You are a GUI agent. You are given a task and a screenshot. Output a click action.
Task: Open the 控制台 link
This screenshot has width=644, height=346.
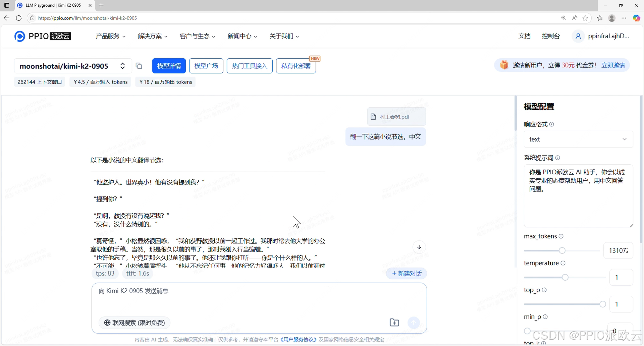[551, 36]
